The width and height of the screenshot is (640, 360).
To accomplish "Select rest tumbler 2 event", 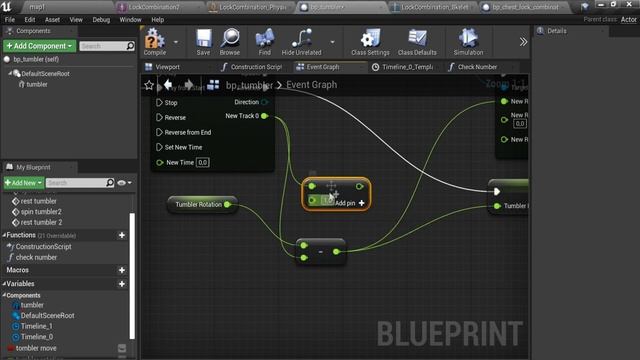I will point(41,222).
